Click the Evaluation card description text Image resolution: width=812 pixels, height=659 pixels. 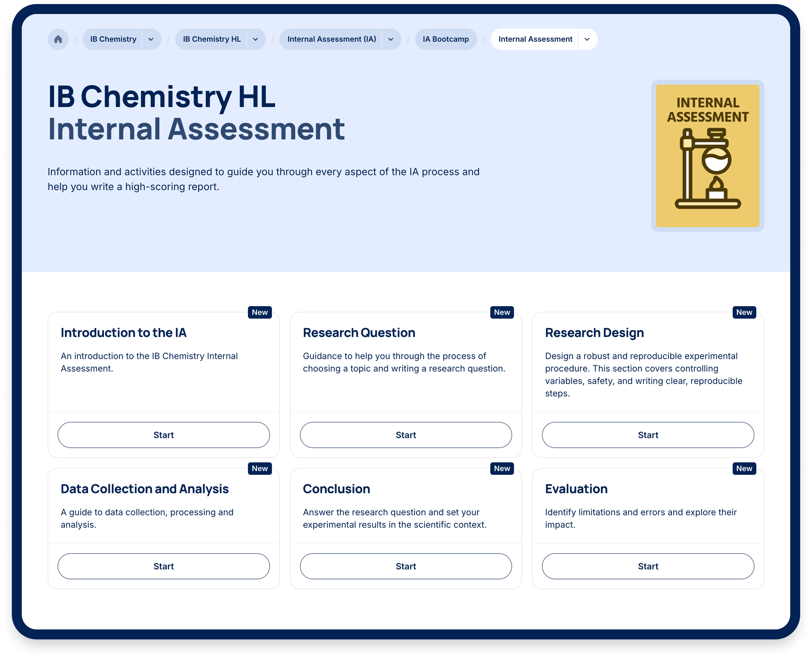(x=641, y=519)
